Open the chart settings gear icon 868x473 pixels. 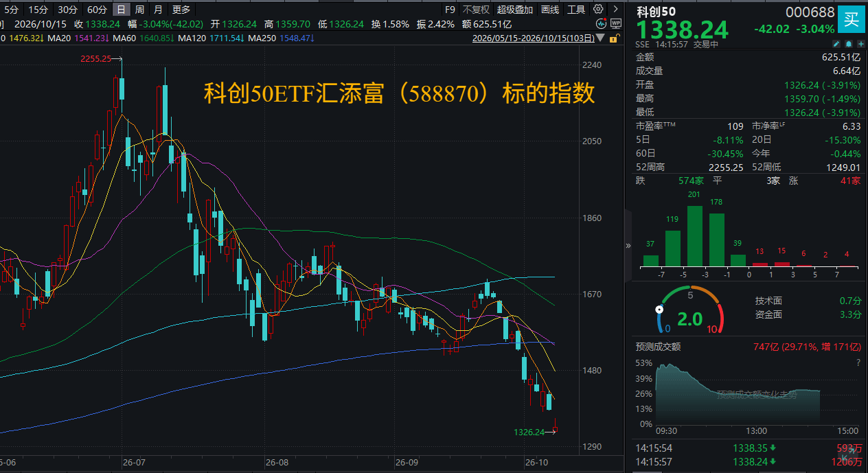[598, 9]
